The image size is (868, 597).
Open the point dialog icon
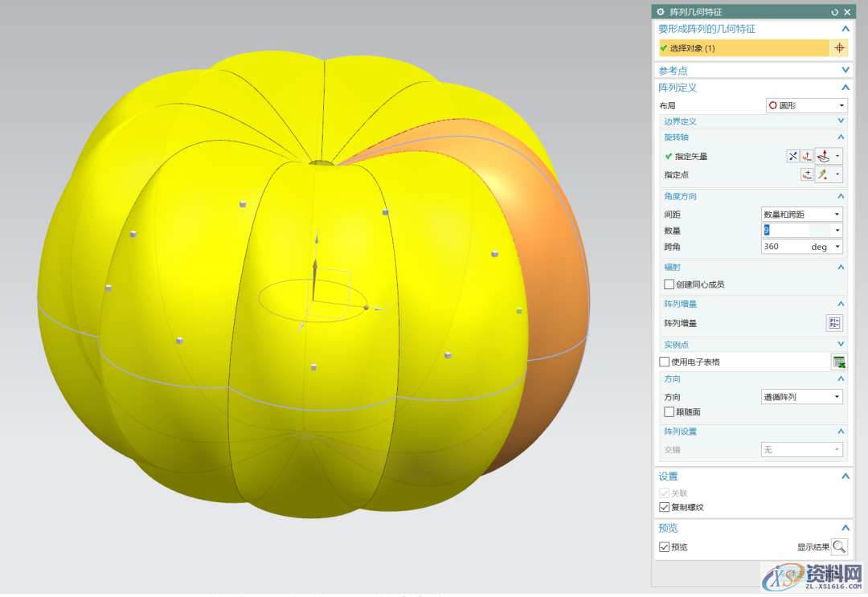pyautogui.click(x=806, y=174)
